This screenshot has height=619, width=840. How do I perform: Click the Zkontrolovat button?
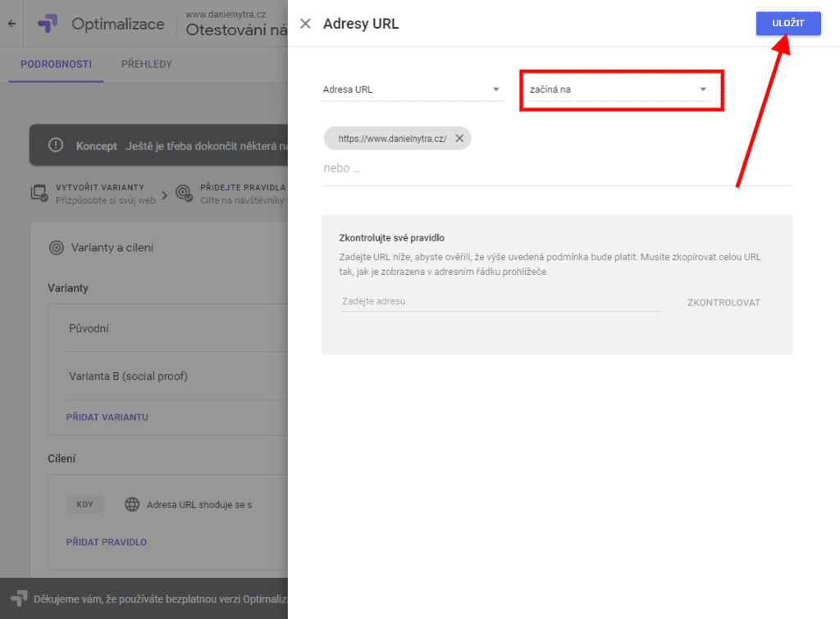pos(724,302)
